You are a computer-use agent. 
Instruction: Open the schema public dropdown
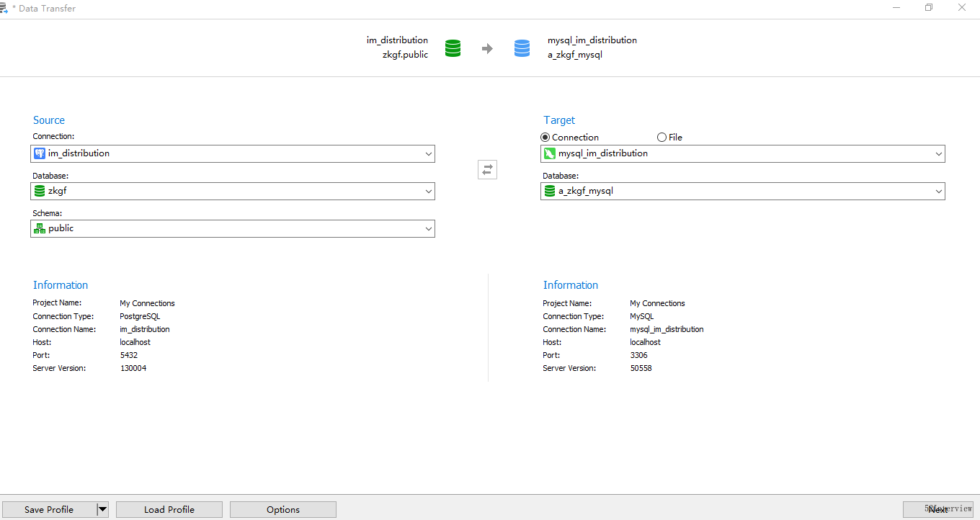pyautogui.click(x=233, y=228)
